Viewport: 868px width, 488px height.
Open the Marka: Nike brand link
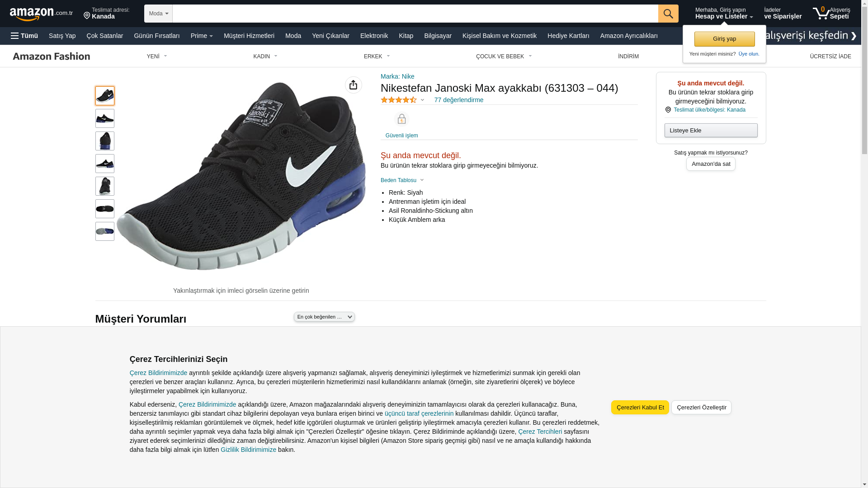(397, 76)
